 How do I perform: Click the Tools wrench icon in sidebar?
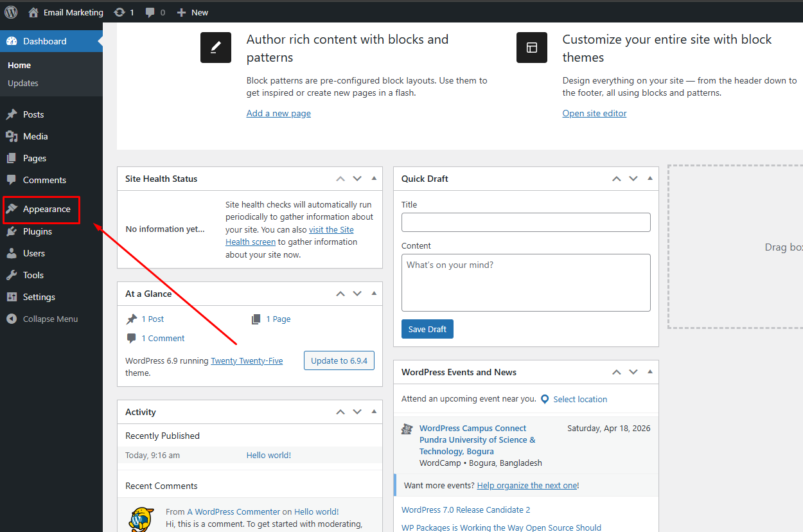tap(13, 274)
